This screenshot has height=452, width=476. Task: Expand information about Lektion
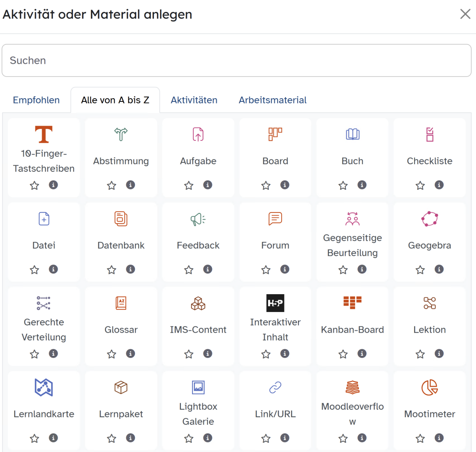click(439, 353)
